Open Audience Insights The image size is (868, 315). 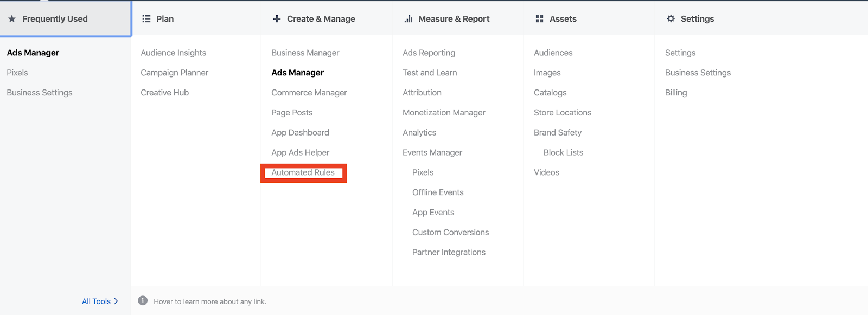point(174,53)
